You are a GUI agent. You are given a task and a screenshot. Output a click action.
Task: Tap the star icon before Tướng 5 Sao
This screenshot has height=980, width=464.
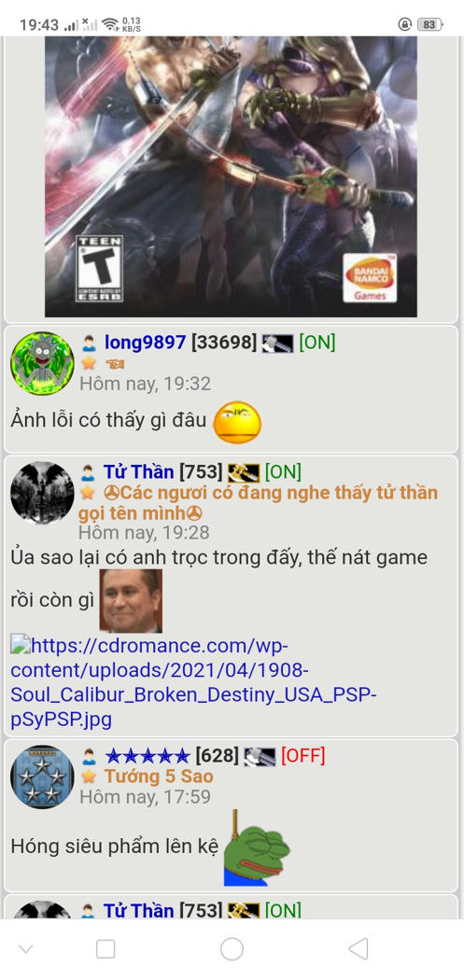pos(89,777)
